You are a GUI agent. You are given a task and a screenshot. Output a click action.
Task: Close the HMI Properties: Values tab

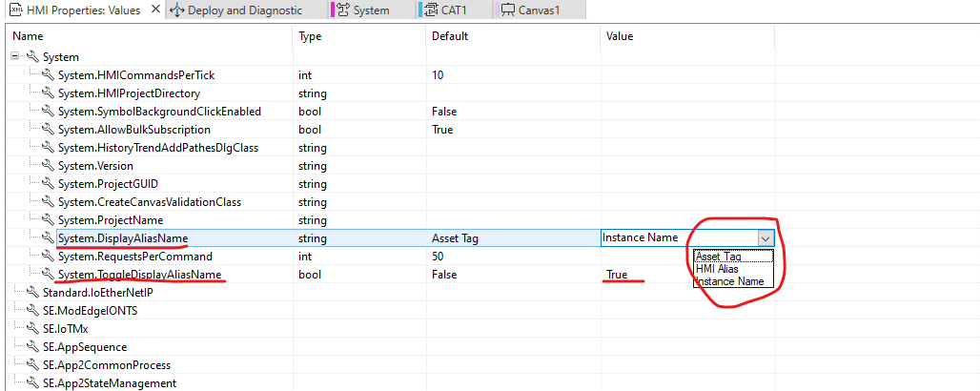[155, 10]
